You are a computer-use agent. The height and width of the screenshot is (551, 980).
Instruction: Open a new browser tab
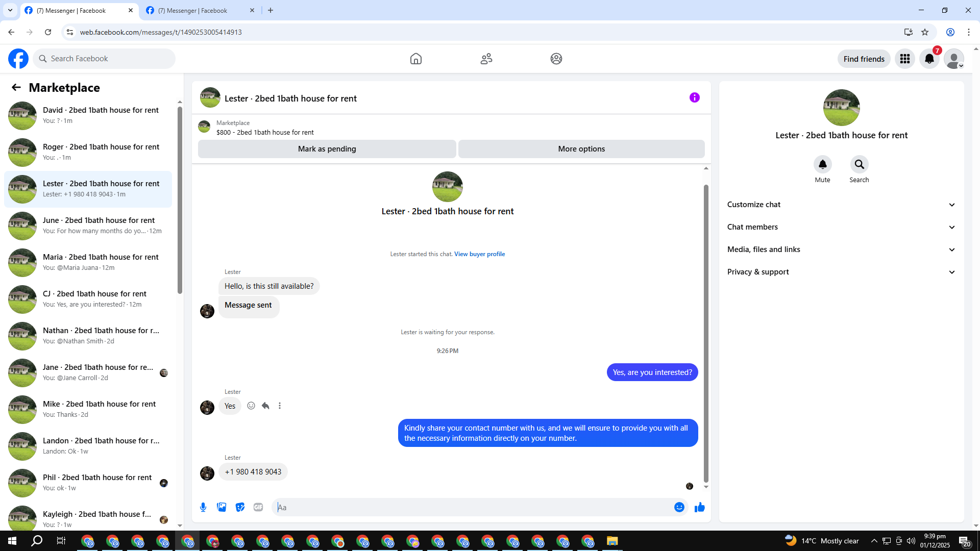point(271,10)
